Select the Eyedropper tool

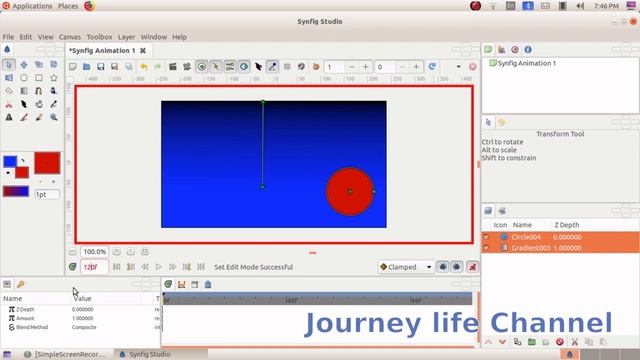click(53, 104)
